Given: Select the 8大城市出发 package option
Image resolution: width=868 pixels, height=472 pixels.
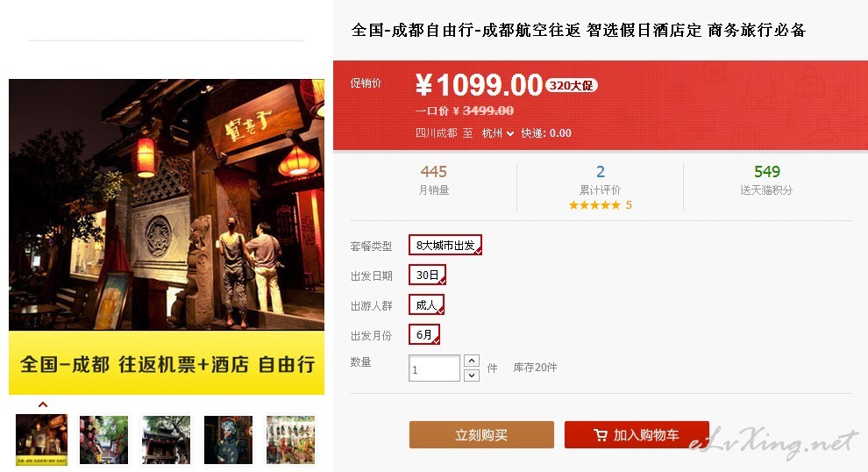Looking at the screenshot, I should (445, 245).
